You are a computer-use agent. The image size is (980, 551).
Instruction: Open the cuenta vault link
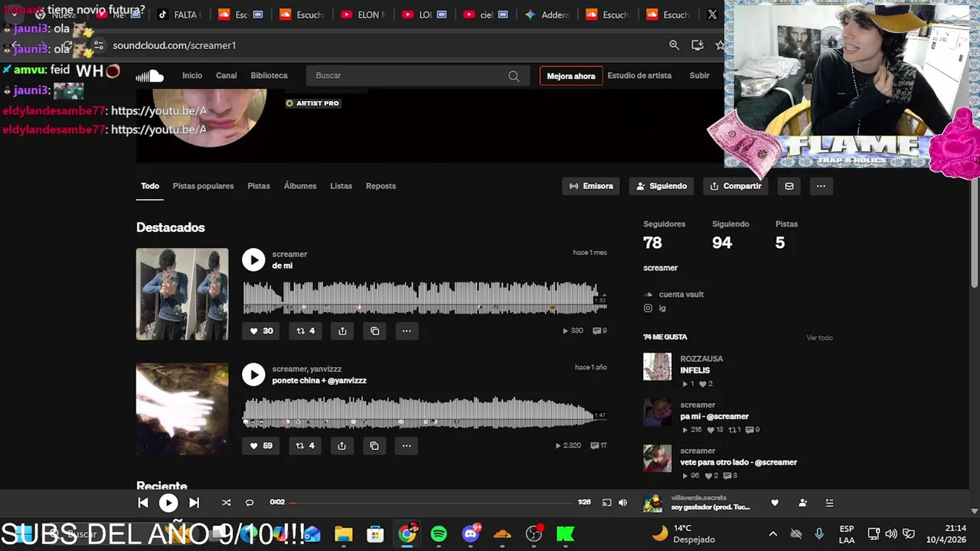[681, 294]
